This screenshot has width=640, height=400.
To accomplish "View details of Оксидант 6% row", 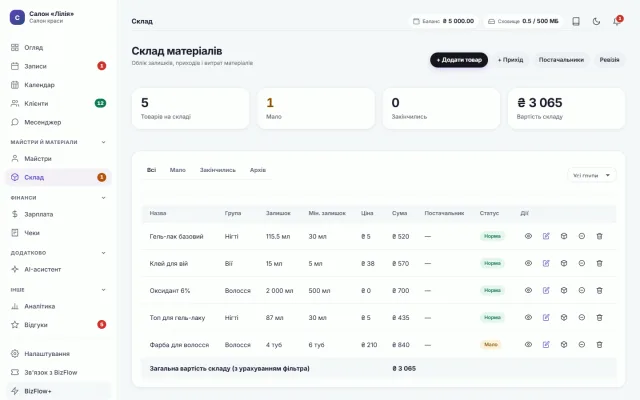I will 528,290.
